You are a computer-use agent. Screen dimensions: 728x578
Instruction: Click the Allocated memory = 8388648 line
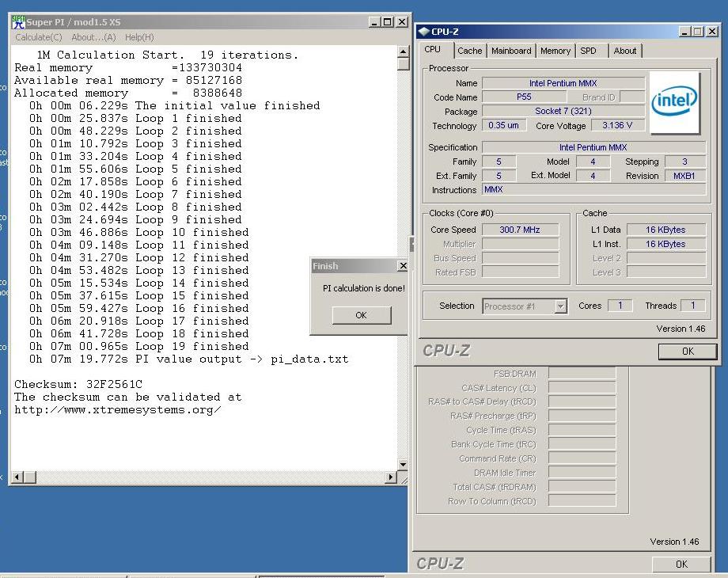128,93
